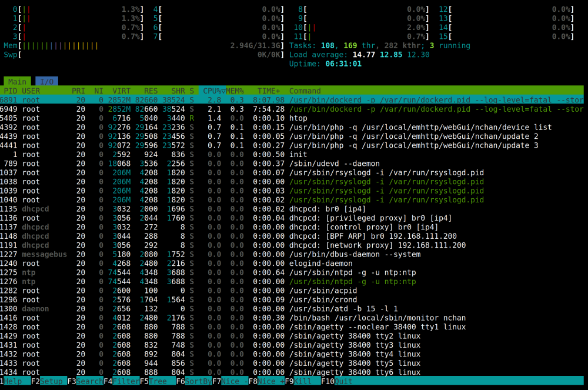
Task: Switch to the I/O tab
Action: [47, 81]
